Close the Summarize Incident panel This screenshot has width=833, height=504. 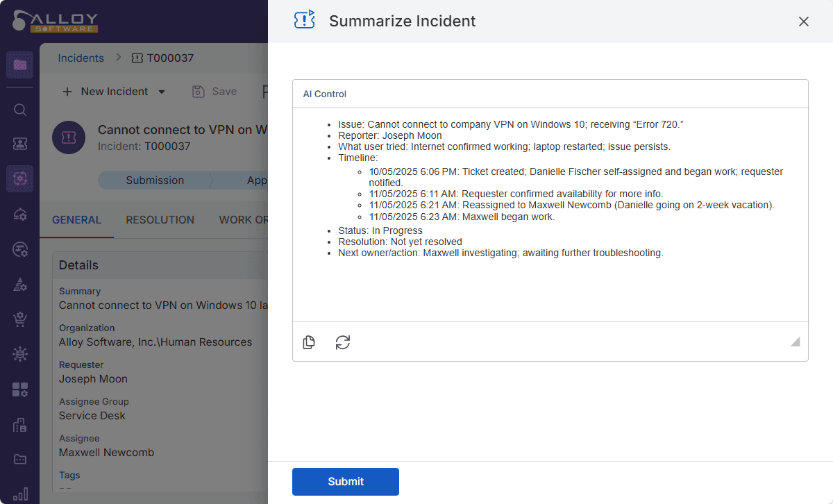[804, 22]
